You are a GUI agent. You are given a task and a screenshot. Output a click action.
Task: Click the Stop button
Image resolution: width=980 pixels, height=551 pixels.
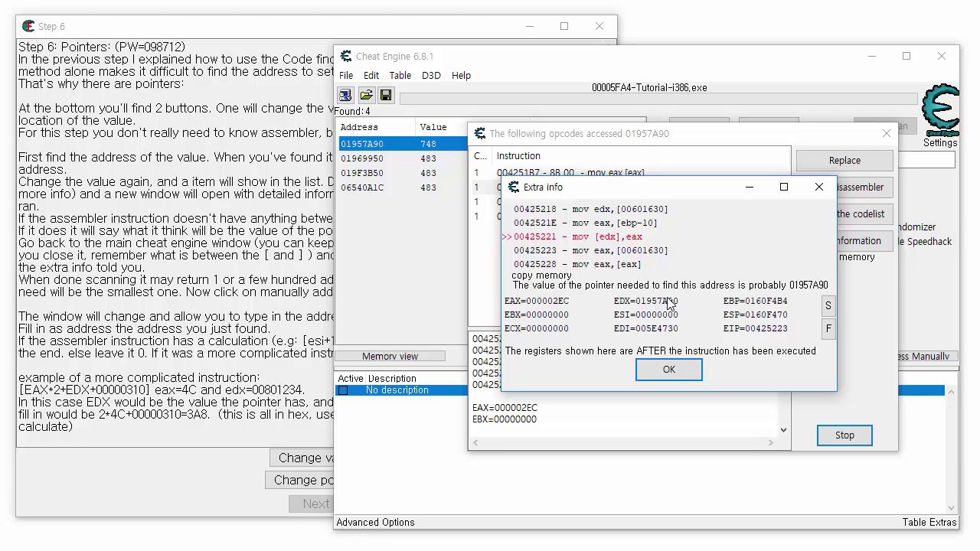[844, 435]
